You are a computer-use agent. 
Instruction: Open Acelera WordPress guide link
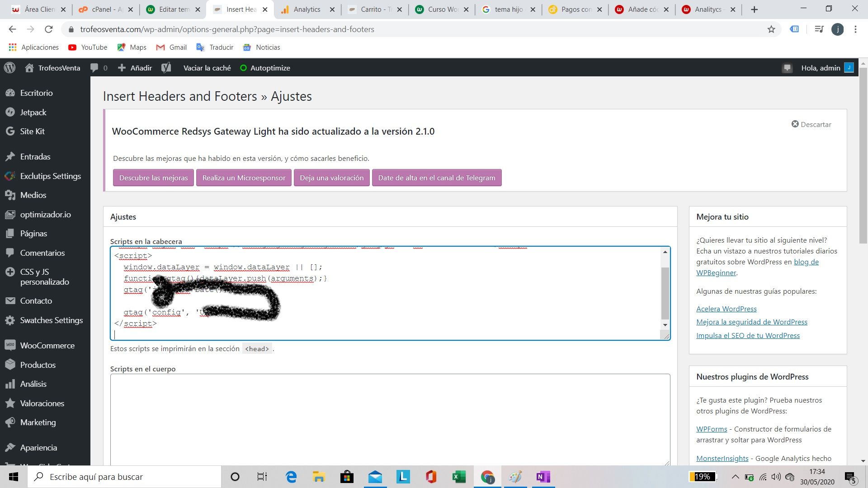726,309
